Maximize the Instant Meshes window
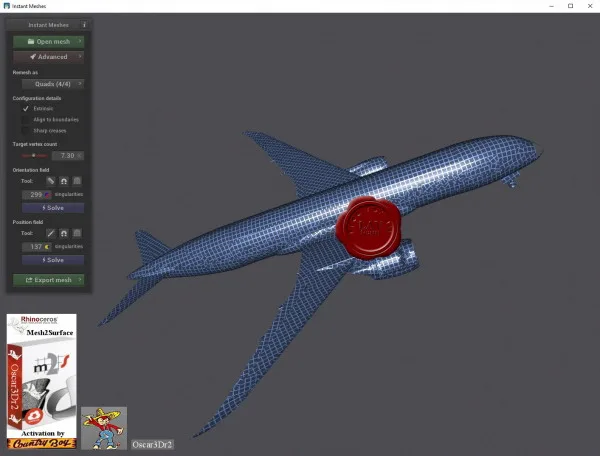The image size is (600, 456). pyautogui.click(x=571, y=6)
